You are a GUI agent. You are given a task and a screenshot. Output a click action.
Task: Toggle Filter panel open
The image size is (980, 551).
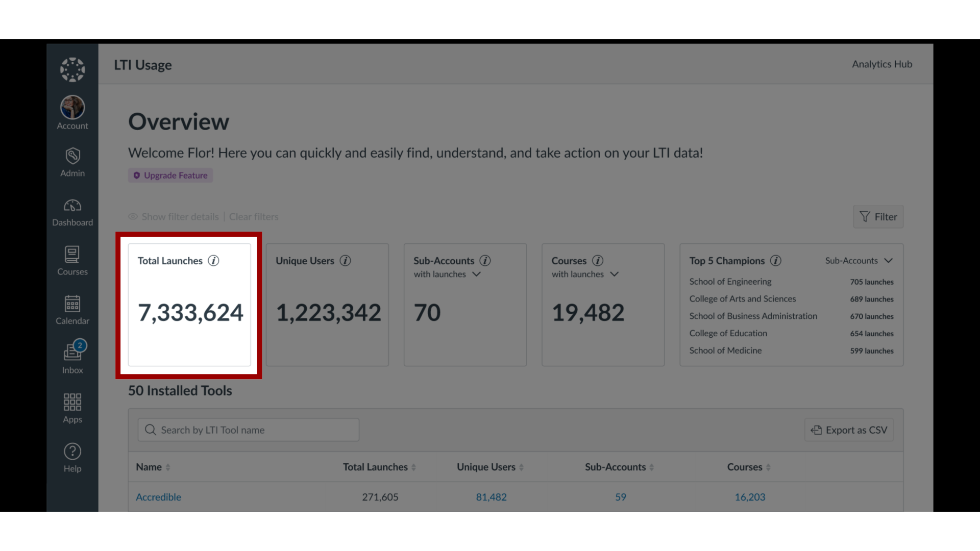click(x=878, y=216)
